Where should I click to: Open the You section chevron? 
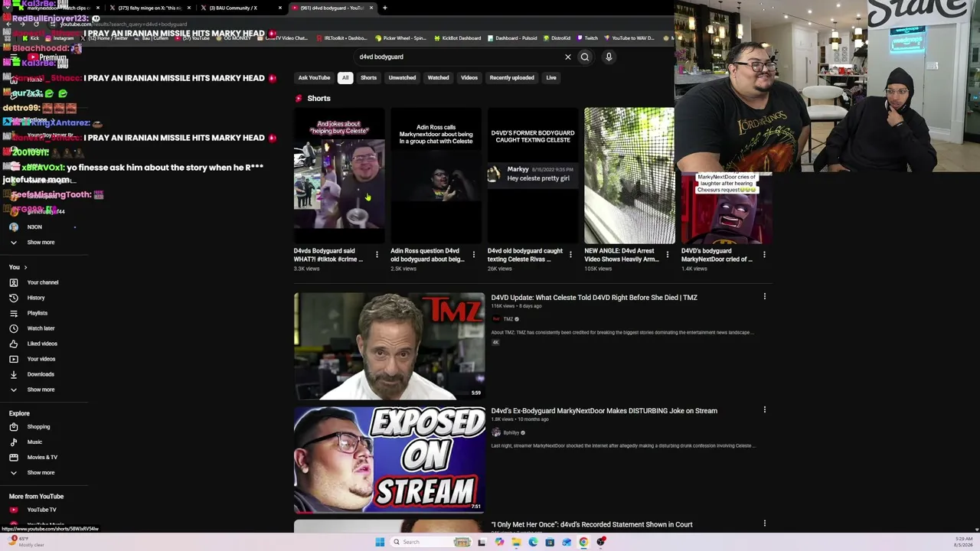pos(25,267)
